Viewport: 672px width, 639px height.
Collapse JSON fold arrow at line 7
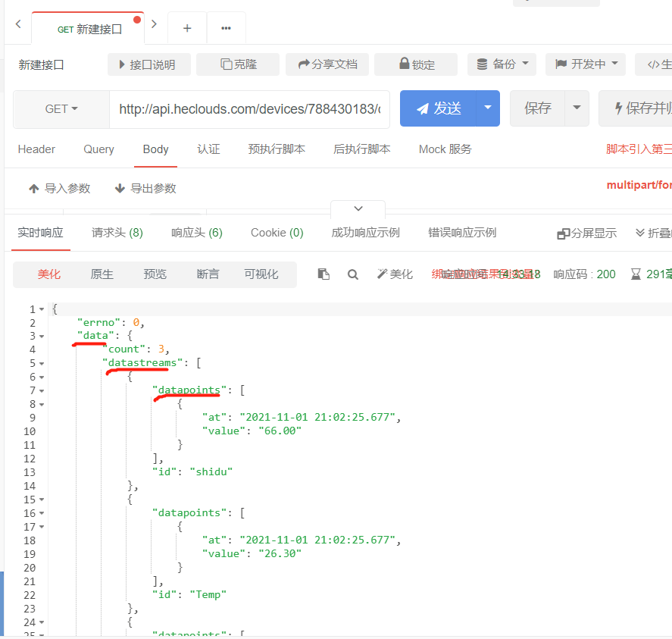pos(42,390)
